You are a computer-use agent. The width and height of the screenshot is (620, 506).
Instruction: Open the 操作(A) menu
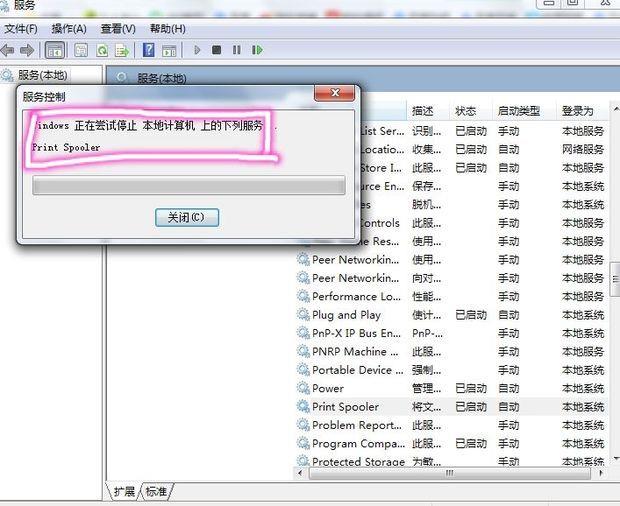pyautogui.click(x=69, y=29)
